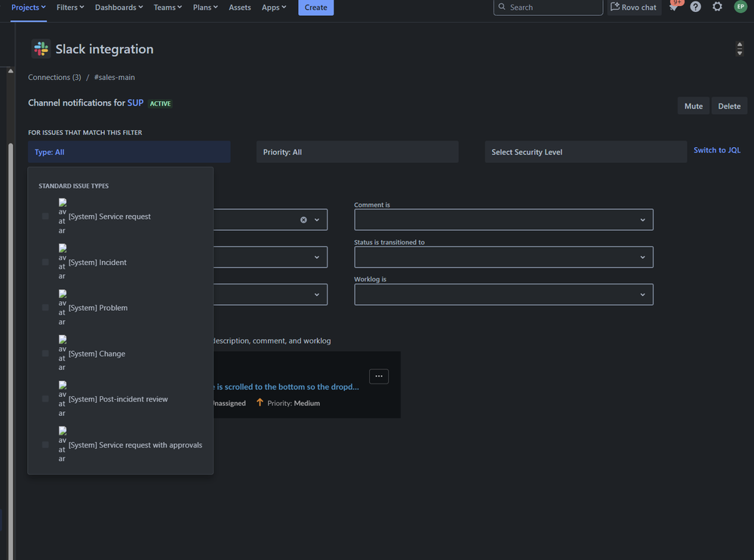Click the EP user avatar

coord(740,7)
